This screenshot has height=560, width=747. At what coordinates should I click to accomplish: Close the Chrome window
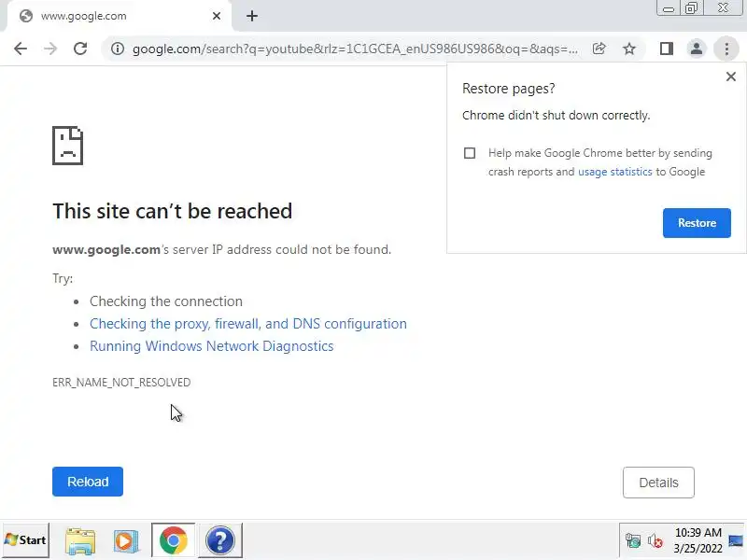pos(723,8)
